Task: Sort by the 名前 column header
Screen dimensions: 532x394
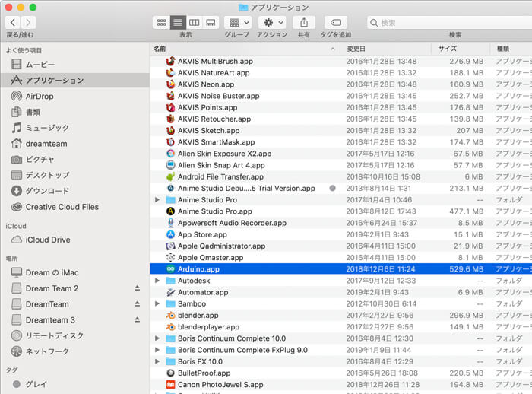Action: coord(245,49)
